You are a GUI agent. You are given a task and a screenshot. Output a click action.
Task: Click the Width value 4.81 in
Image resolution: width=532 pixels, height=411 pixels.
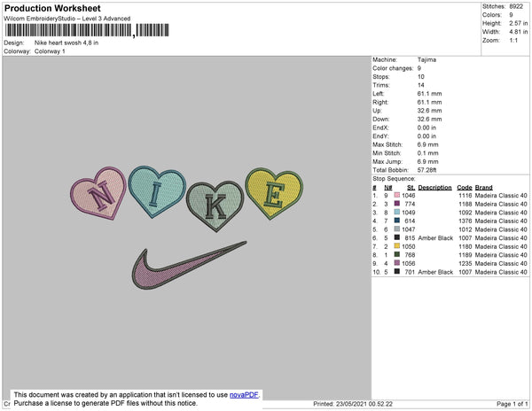(518, 32)
